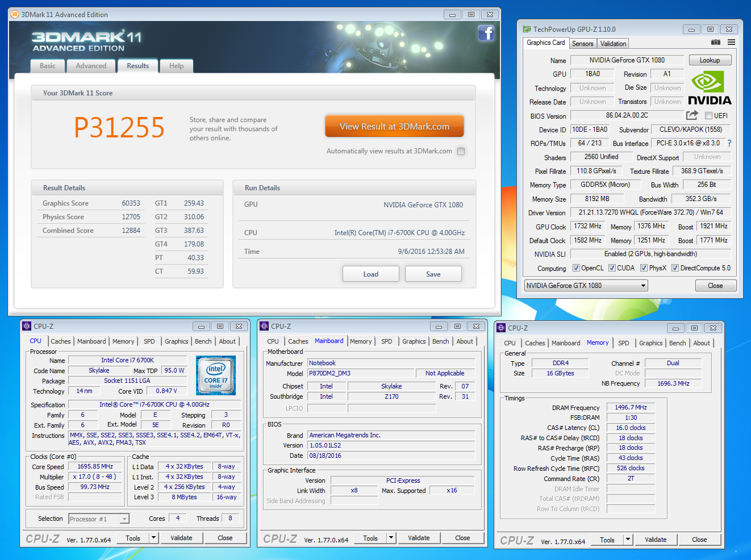Click the motherboard Model field P870DM2_DM3

point(362,373)
